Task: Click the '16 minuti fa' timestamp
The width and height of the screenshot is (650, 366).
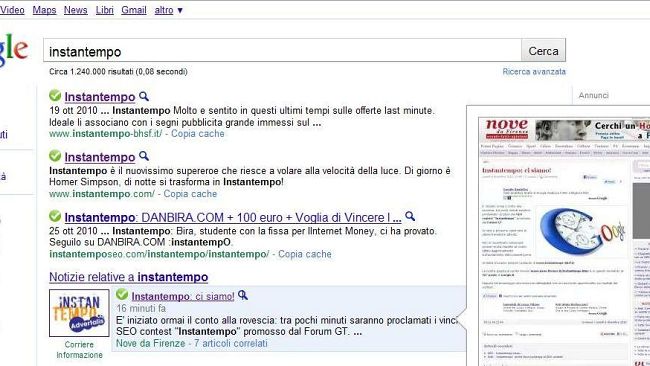Action: [141, 308]
